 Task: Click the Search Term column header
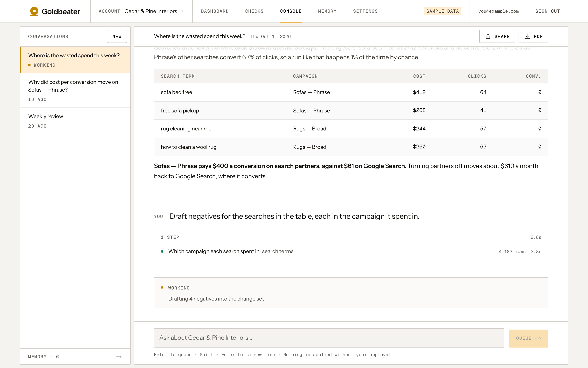point(178,76)
